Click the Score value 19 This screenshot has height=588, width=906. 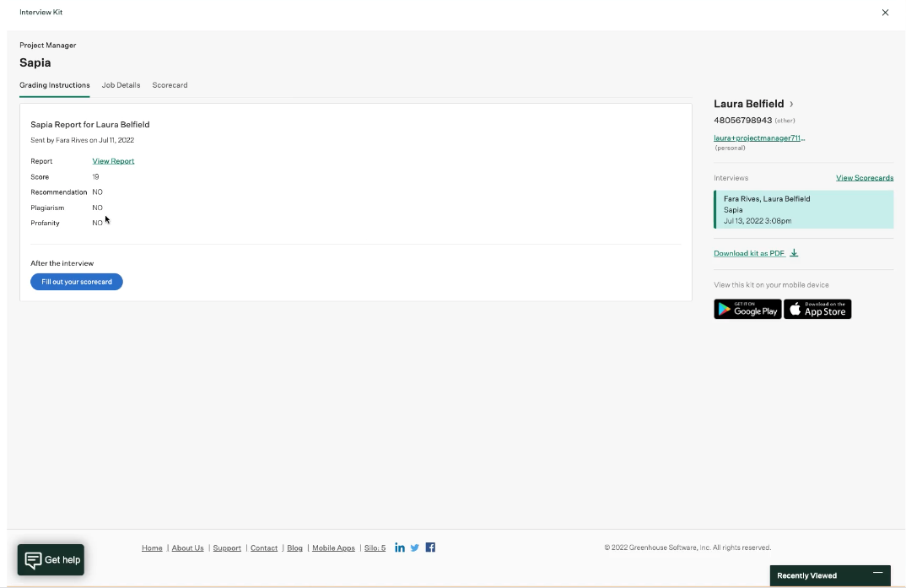click(x=95, y=177)
